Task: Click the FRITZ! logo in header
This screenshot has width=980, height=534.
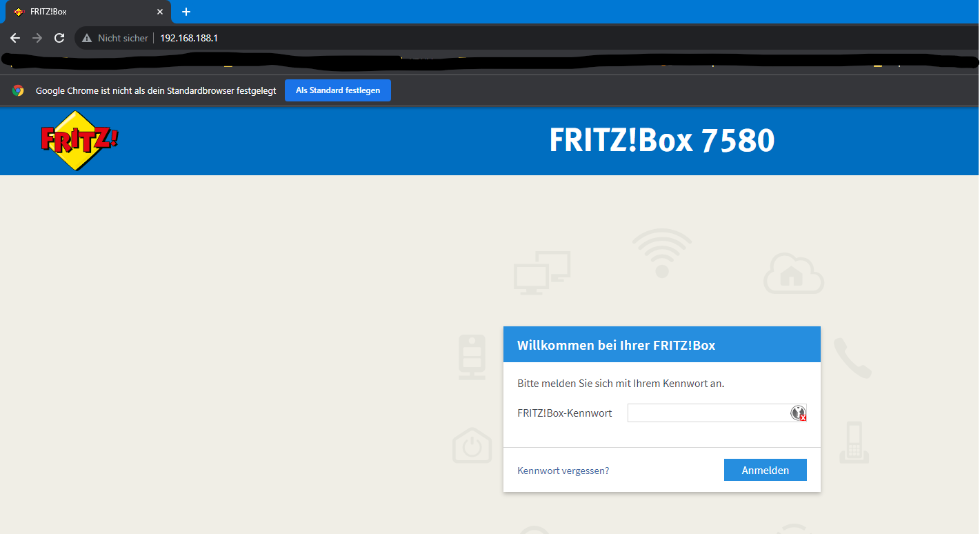Action: [x=79, y=141]
